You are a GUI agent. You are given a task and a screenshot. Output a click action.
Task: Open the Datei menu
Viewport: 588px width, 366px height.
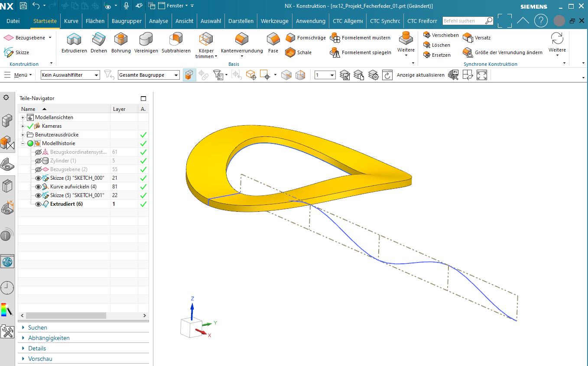(x=13, y=21)
